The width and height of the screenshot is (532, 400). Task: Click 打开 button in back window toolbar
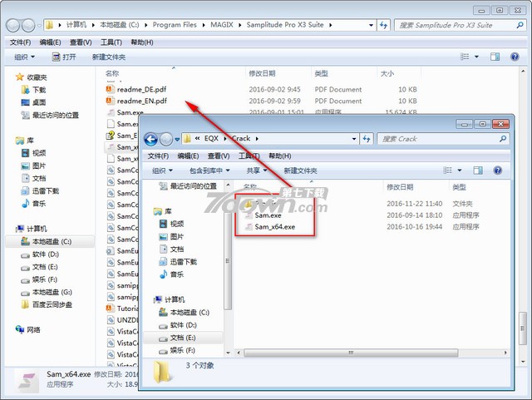64,57
